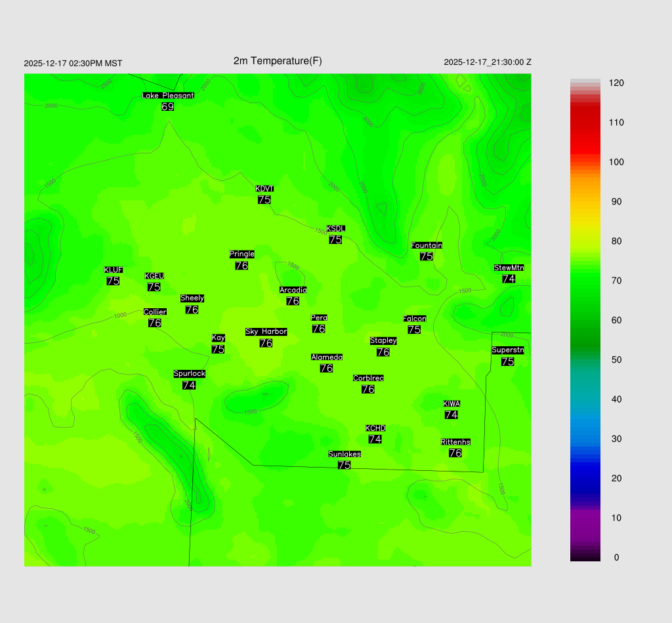The width and height of the screenshot is (672, 623).
Task: Select the Spurlock station label
Action: (x=189, y=374)
